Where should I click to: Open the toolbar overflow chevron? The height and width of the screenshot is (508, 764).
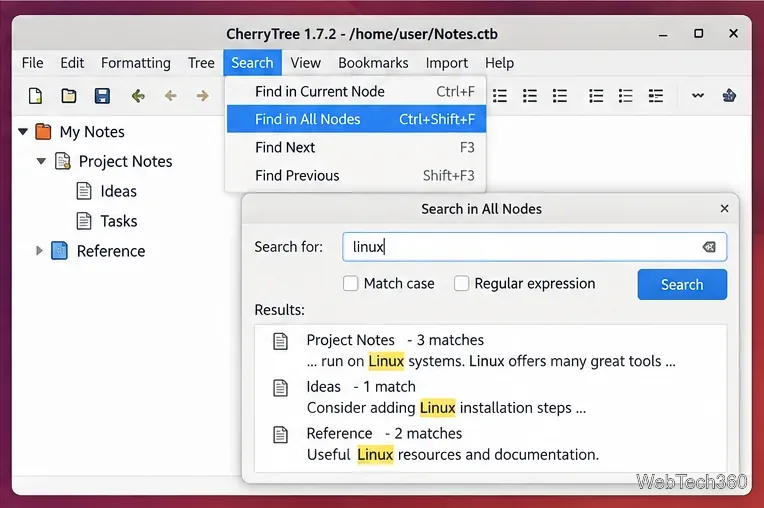[x=698, y=95]
